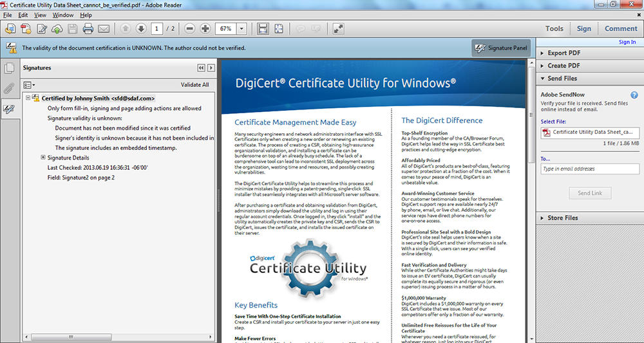The height and width of the screenshot is (343, 644).
Task: Select 'Field: Signature2 on page 2' row
Action: 81,178
